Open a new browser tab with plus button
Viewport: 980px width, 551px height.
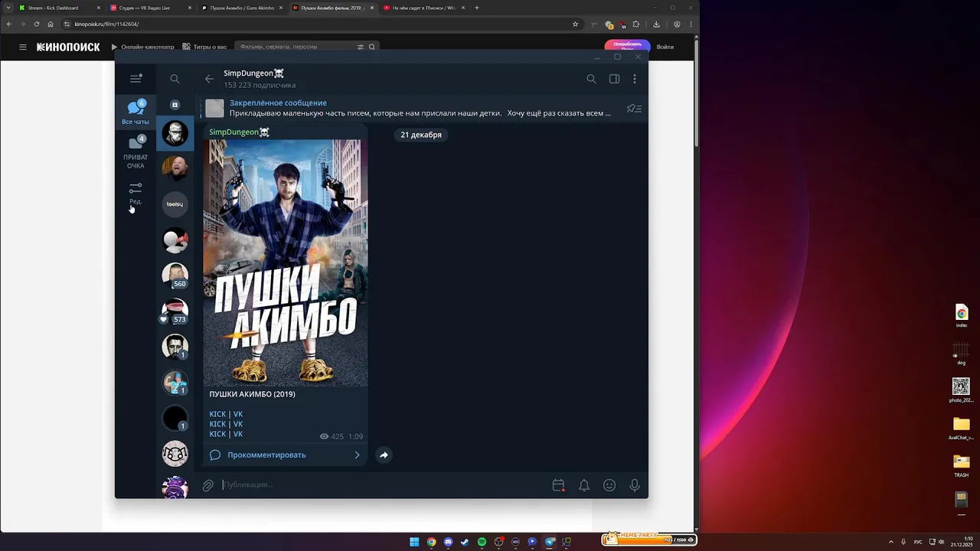point(476,8)
